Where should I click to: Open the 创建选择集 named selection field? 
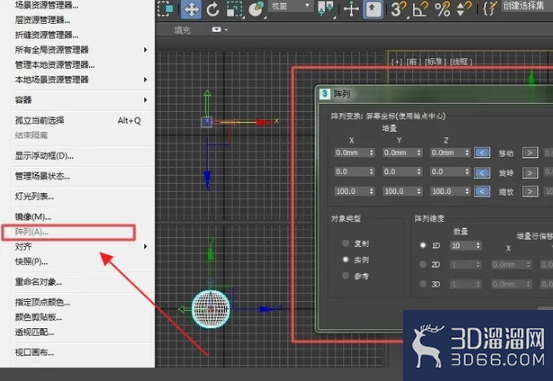click(527, 6)
